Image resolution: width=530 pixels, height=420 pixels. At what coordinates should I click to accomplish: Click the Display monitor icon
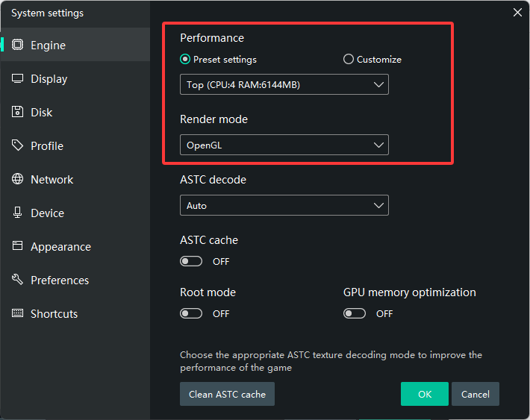pyautogui.click(x=17, y=78)
